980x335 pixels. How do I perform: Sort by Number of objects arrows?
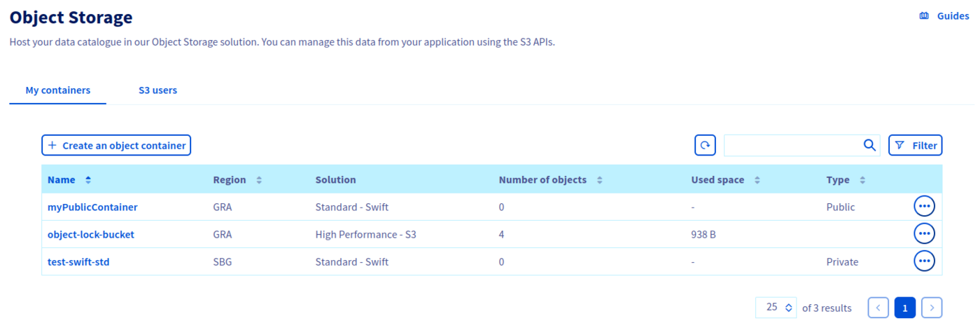[x=600, y=180]
